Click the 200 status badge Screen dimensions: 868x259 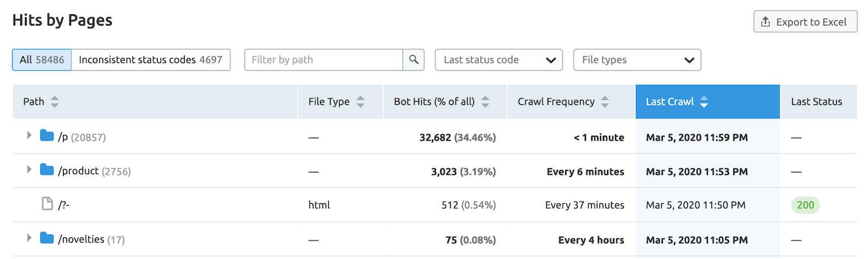805,205
